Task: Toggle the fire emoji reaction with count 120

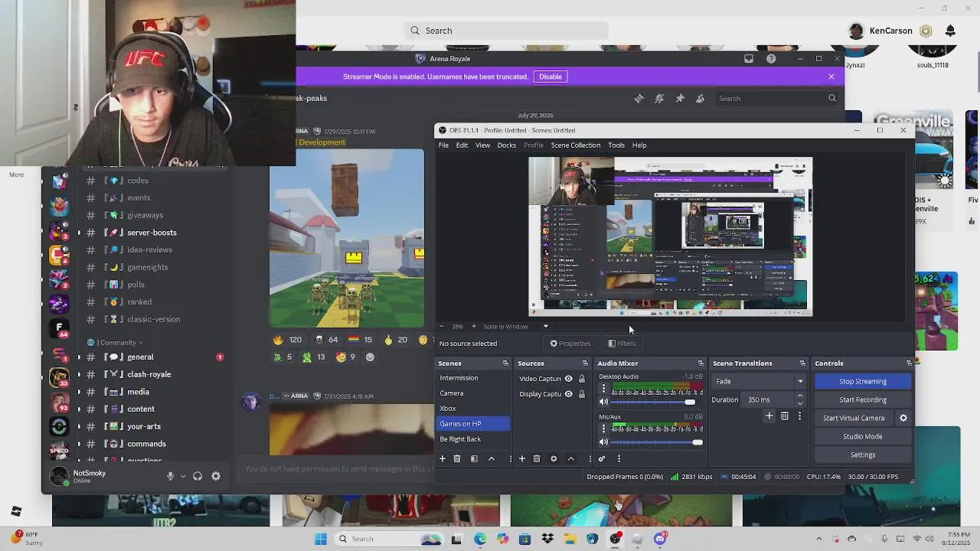Action: 289,339
